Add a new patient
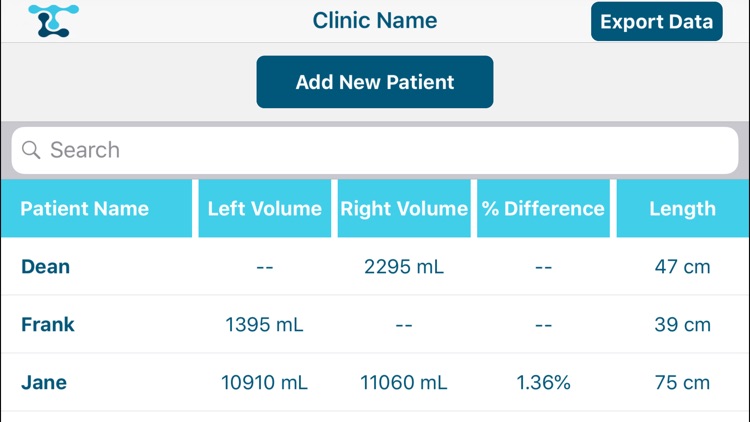750x422 pixels. pos(375,82)
